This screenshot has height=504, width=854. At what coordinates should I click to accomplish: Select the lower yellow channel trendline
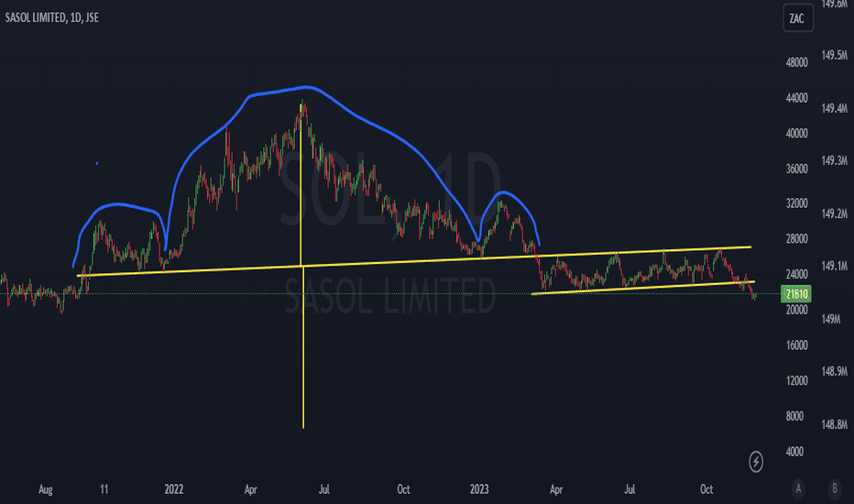642,288
